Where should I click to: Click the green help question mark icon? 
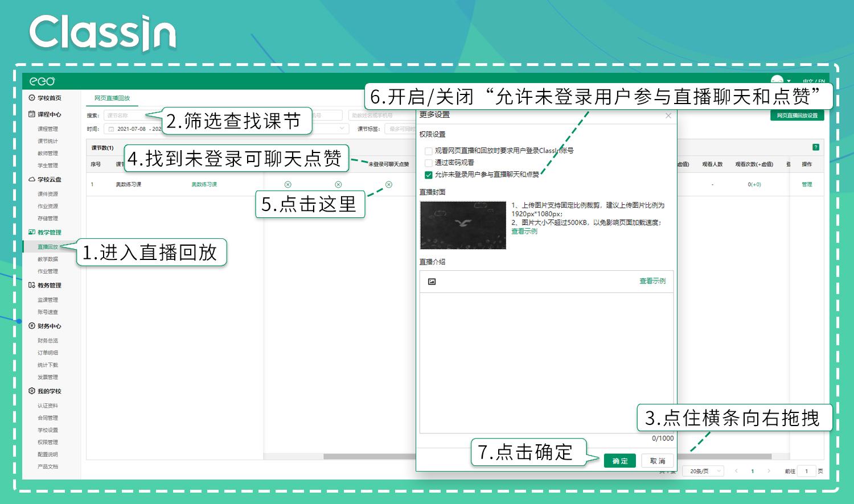[816, 147]
